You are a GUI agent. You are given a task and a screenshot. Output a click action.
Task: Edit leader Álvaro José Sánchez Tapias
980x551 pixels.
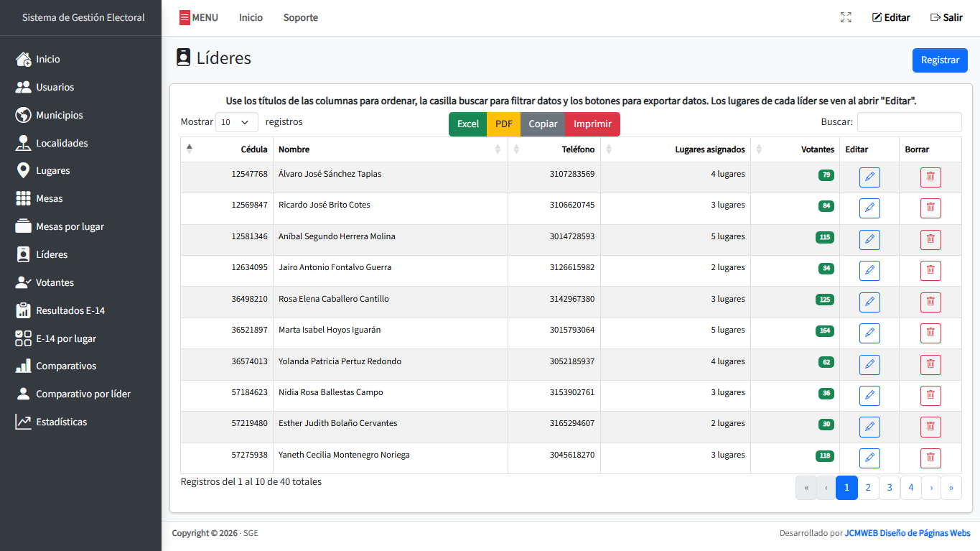tap(869, 177)
